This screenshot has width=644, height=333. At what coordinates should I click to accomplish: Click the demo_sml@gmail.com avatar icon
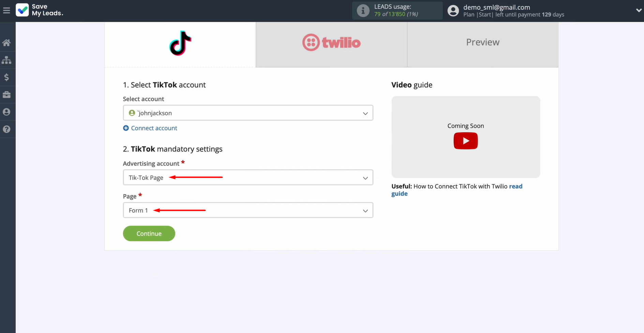coord(453,11)
